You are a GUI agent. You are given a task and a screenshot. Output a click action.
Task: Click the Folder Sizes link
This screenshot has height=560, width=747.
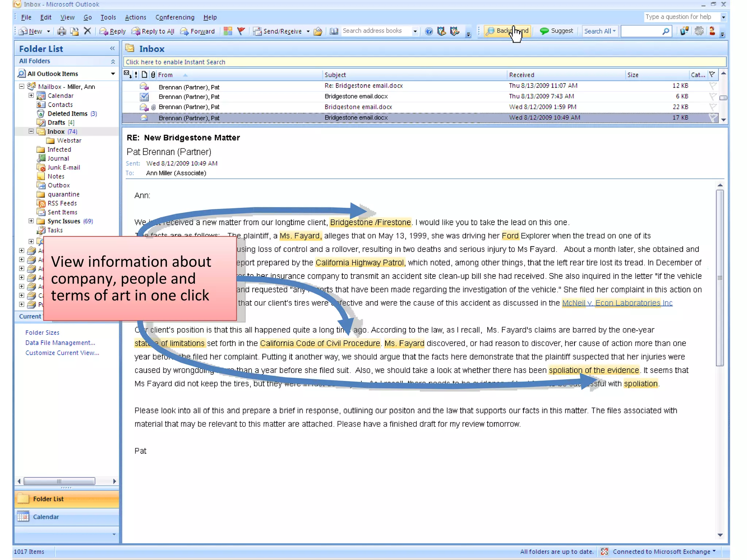pyautogui.click(x=42, y=332)
